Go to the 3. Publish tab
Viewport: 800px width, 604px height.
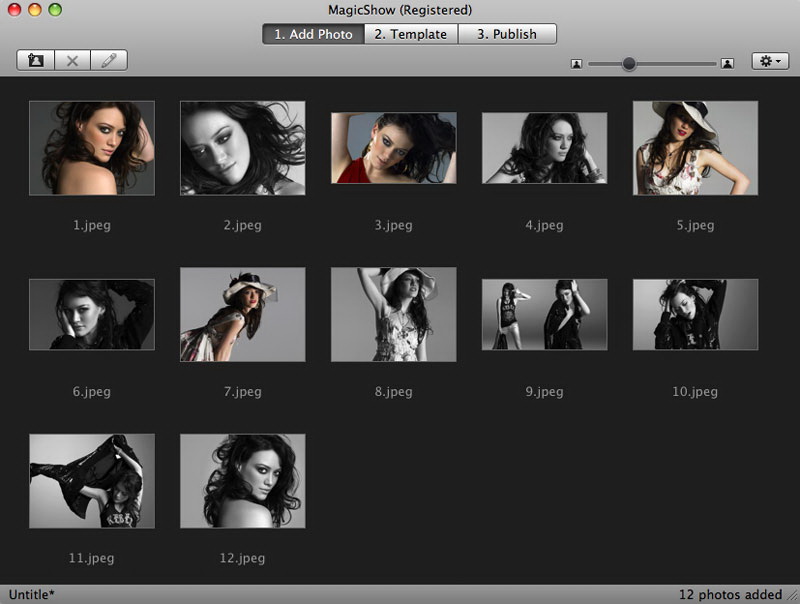[x=506, y=34]
